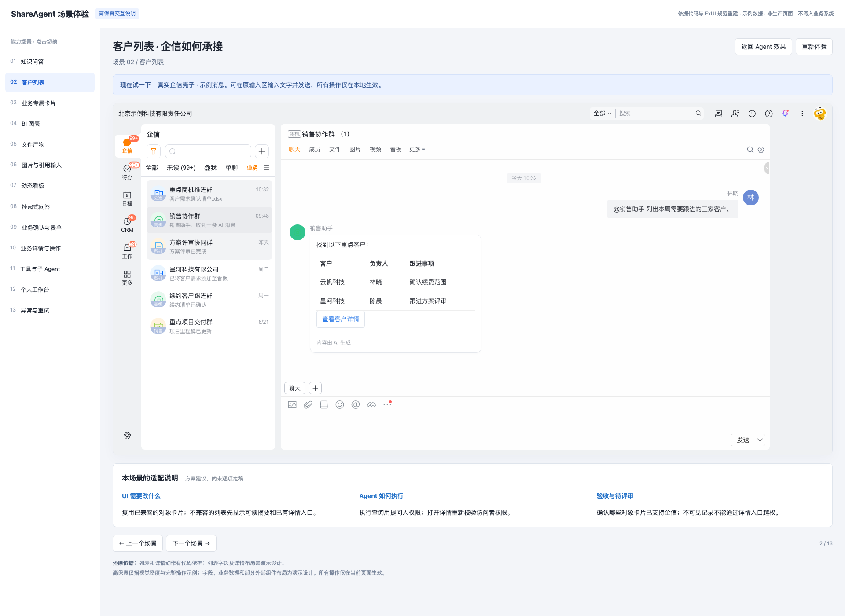
Task: Open conversation list menu icon next to 业务
Action: tap(266, 168)
